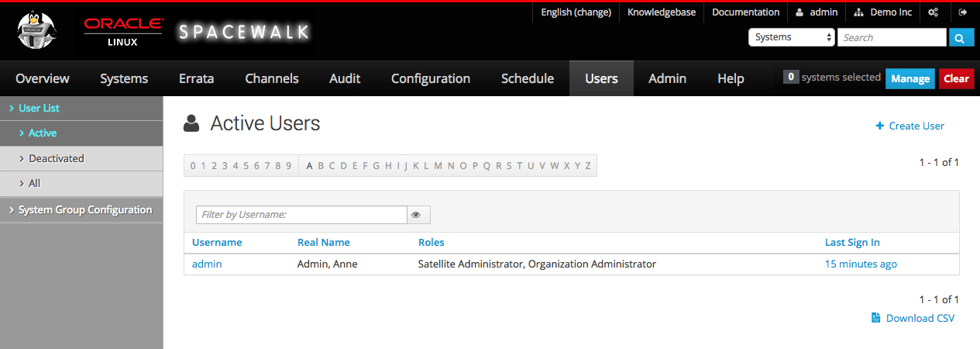980x349 pixels.
Task: Click English (change) language link
Action: click(x=576, y=12)
